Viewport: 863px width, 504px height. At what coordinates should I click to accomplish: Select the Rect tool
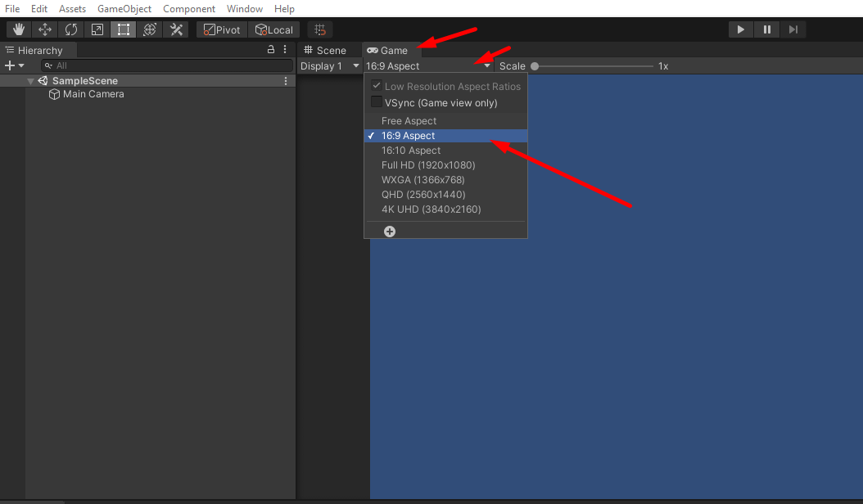124,29
